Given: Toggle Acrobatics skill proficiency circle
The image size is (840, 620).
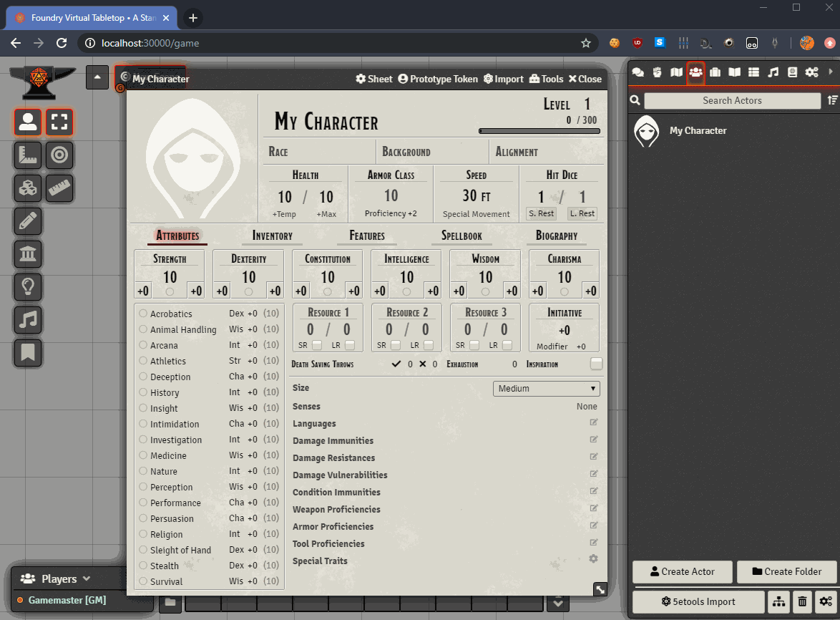Looking at the screenshot, I should click(143, 314).
